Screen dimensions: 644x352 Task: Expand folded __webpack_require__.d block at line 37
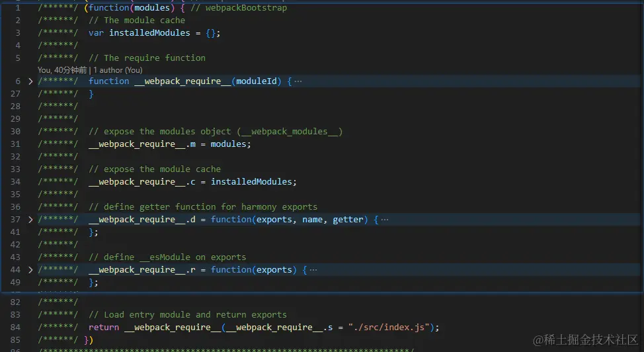tap(30, 220)
